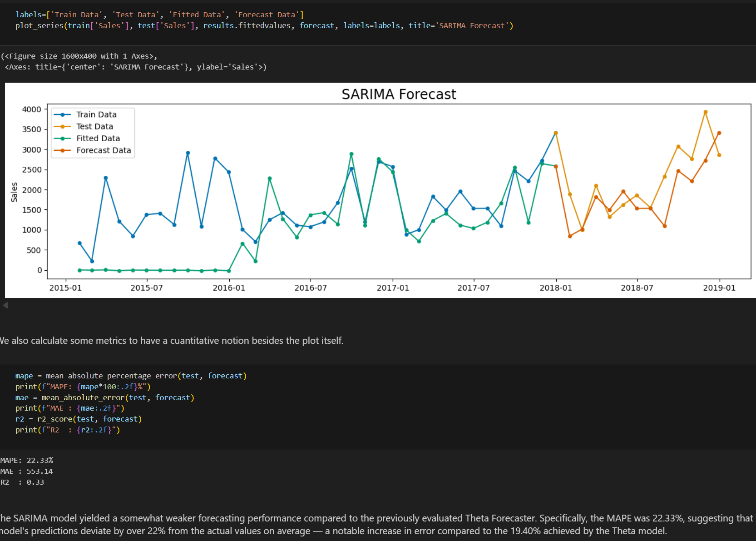The width and height of the screenshot is (756, 541).
Task: Click the 2015-01 x-axis tick label
Action: click(x=65, y=288)
